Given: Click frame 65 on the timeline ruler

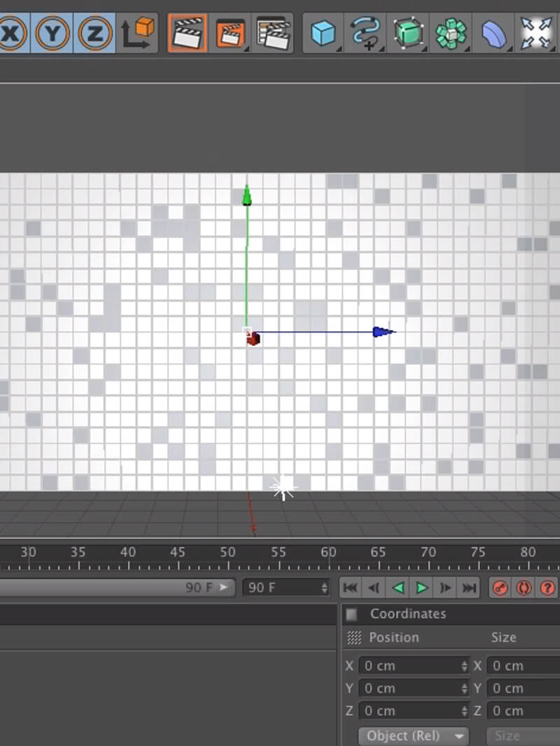Looking at the screenshot, I should (378, 552).
